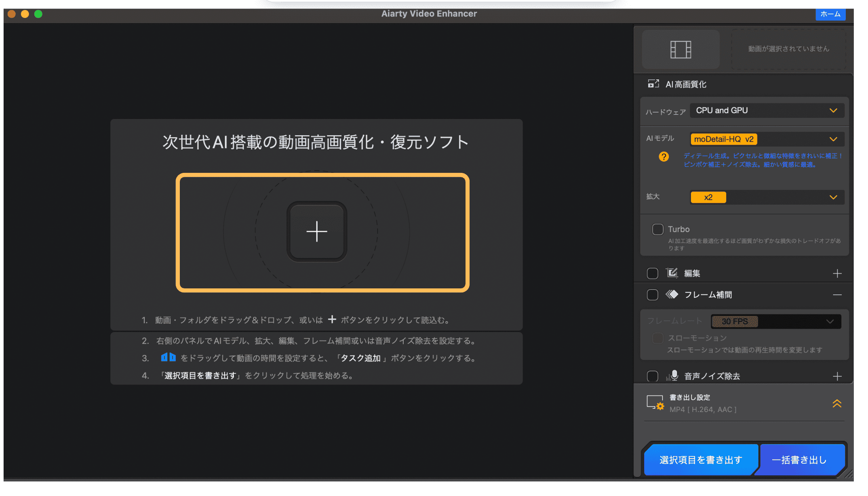The image size is (868, 496).
Task: Click the 書き出し設定 label
Action: (x=689, y=397)
